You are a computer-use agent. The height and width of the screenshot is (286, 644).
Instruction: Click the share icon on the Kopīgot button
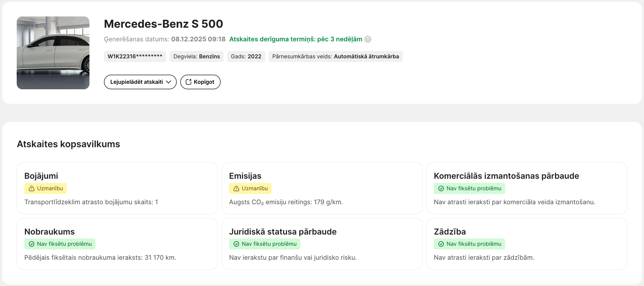point(189,82)
